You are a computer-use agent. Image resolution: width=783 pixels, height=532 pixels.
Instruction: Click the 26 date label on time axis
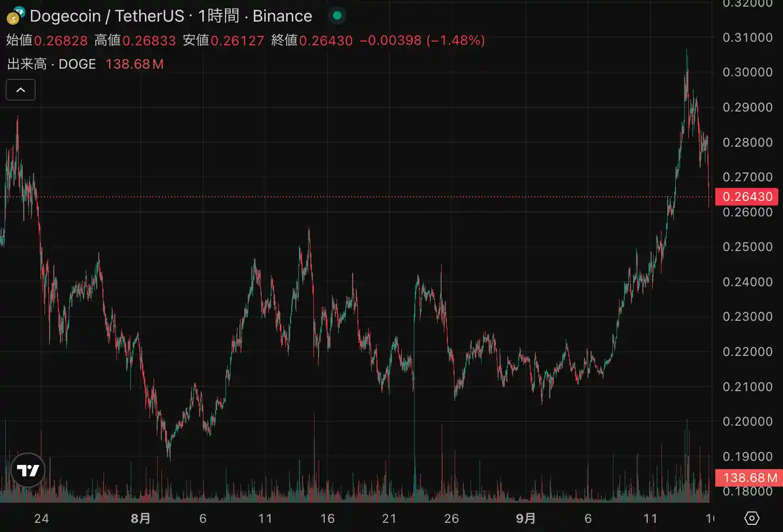[452, 519]
